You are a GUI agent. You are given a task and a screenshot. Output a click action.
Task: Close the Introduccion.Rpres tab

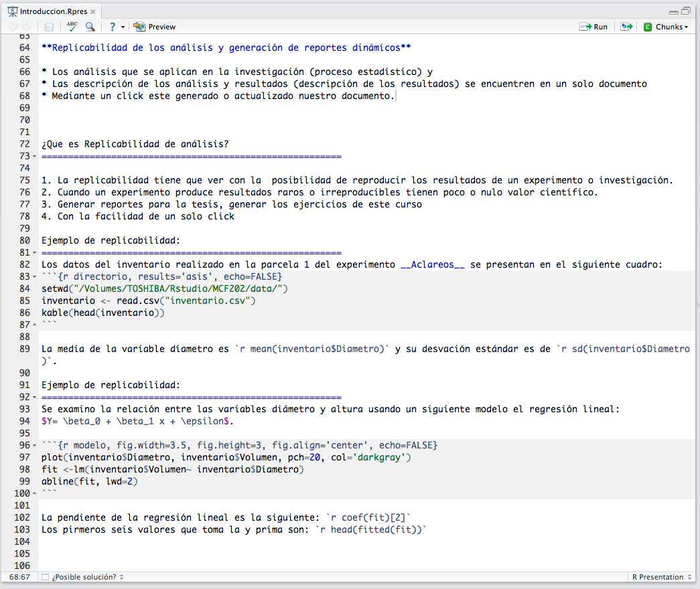(x=93, y=11)
